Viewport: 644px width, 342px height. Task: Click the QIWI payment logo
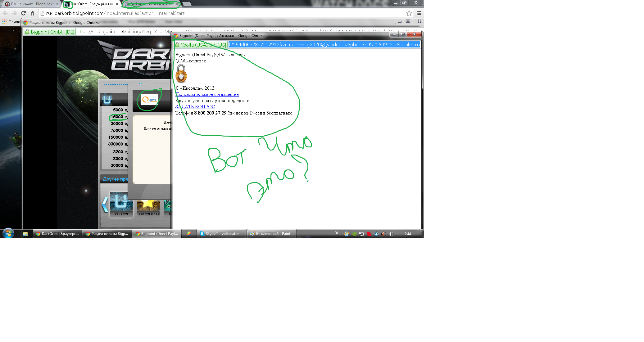click(x=150, y=100)
